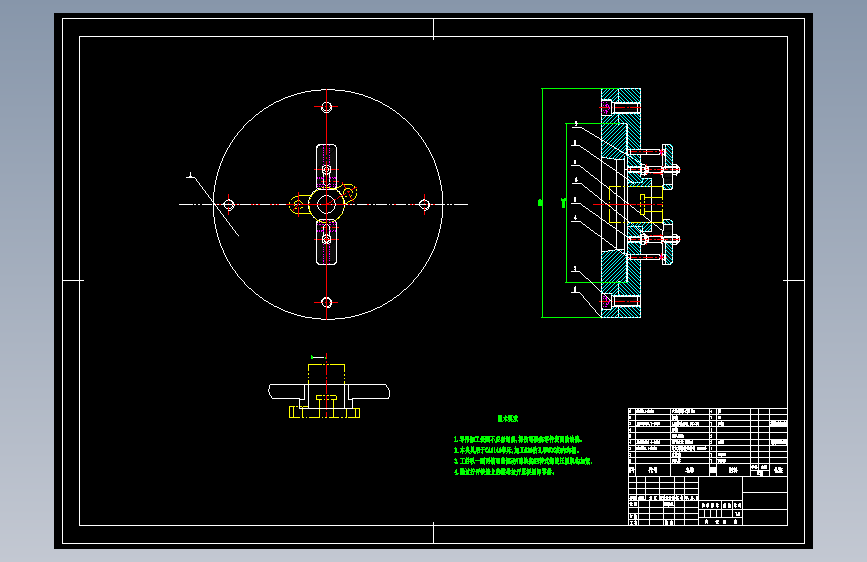This screenshot has height=562, width=867.
Task: Click the yellow round boss at the hub's upper right
Action: 348,193
